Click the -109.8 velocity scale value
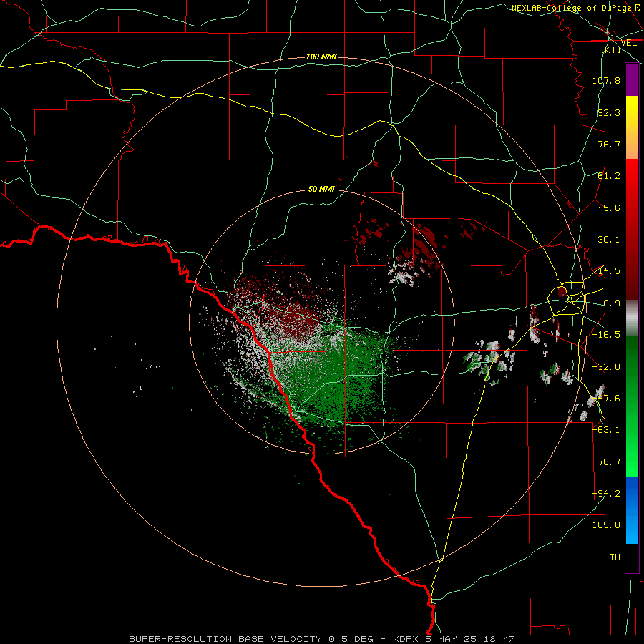The width and height of the screenshot is (644, 644). [603, 525]
